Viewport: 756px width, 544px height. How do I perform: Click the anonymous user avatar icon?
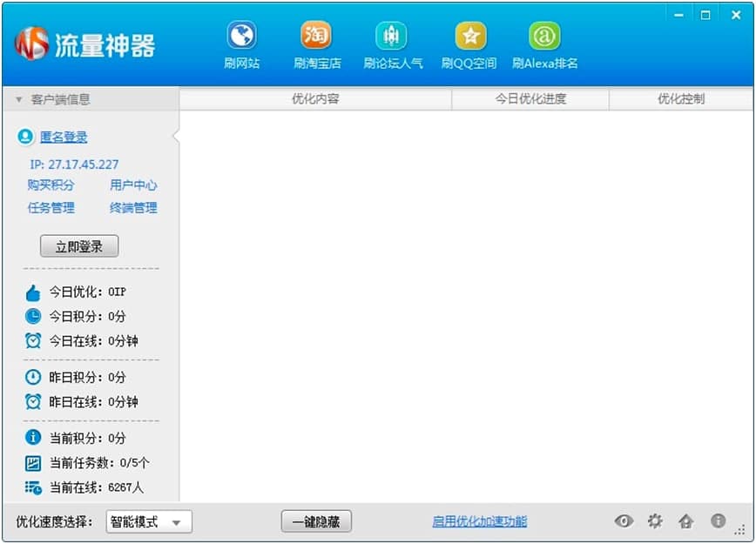(x=25, y=137)
